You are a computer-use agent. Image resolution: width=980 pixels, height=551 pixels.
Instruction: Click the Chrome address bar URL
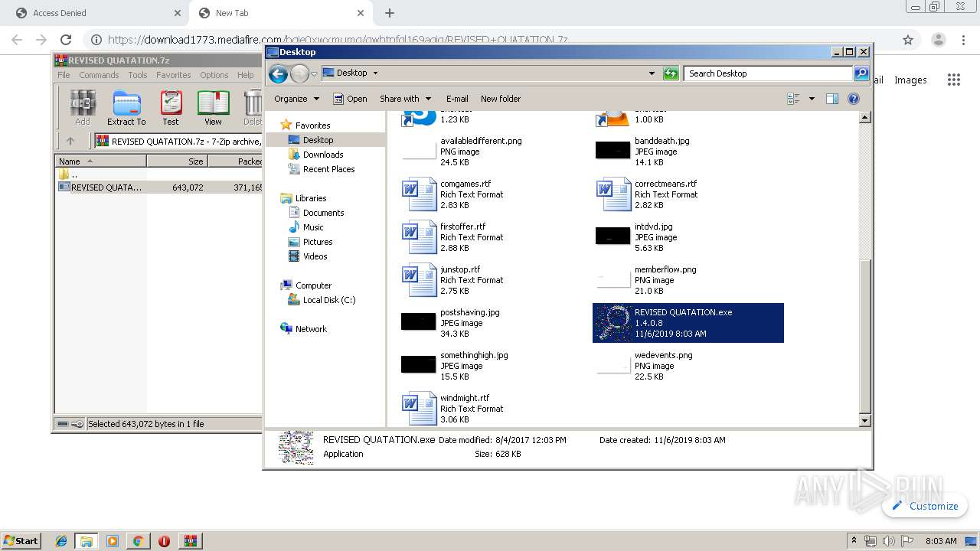pyautogui.click(x=337, y=40)
